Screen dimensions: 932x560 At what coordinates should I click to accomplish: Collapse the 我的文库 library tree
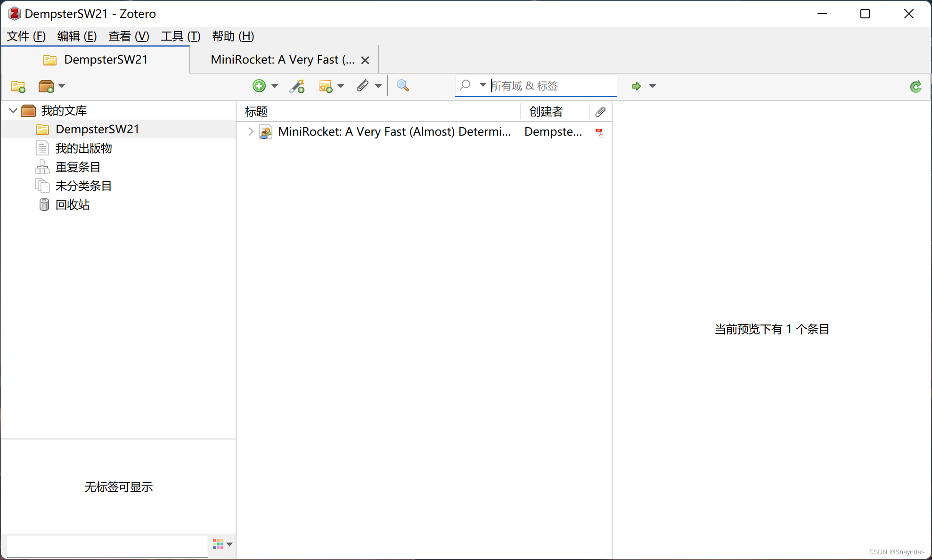[13, 111]
